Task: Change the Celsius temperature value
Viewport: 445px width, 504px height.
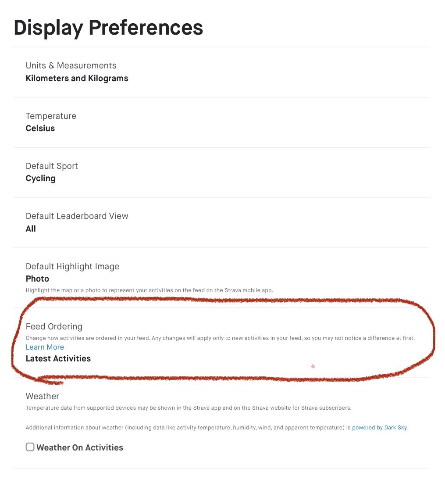Action: [40, 129]
